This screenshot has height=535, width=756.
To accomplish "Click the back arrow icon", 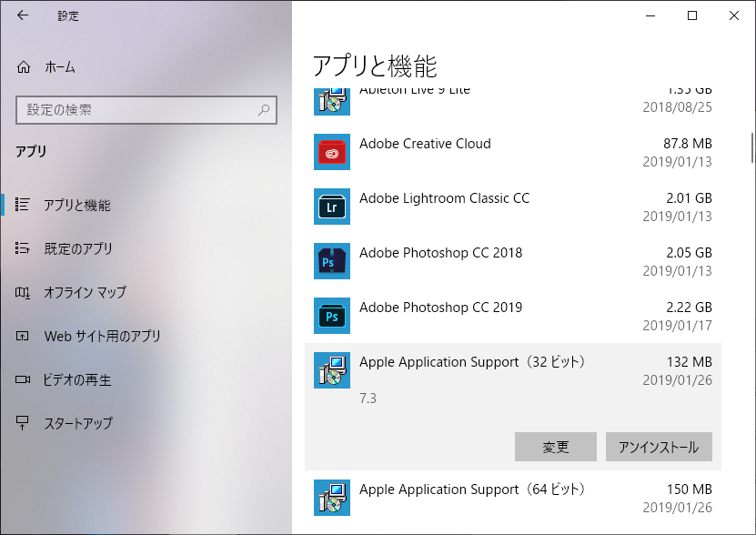I will coord(23,15).
